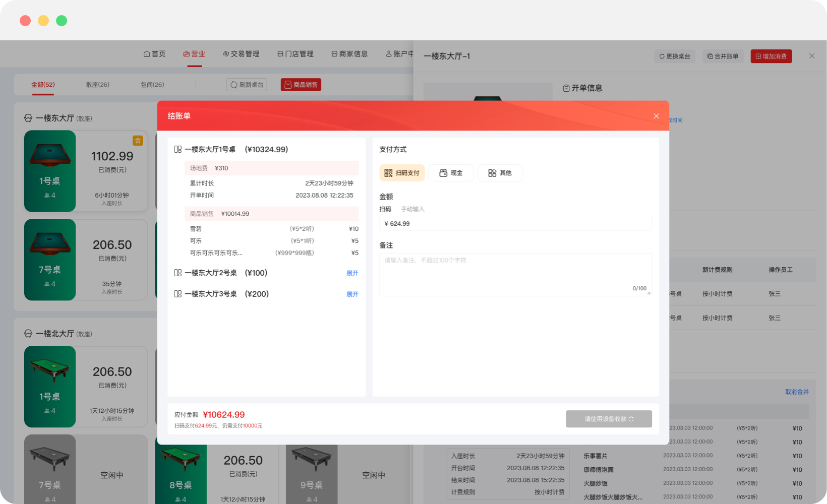The height and width of the screenshot is (504, 827).
Task: Select the 扫码支付 QR payment icon
Action: (387, 173)
